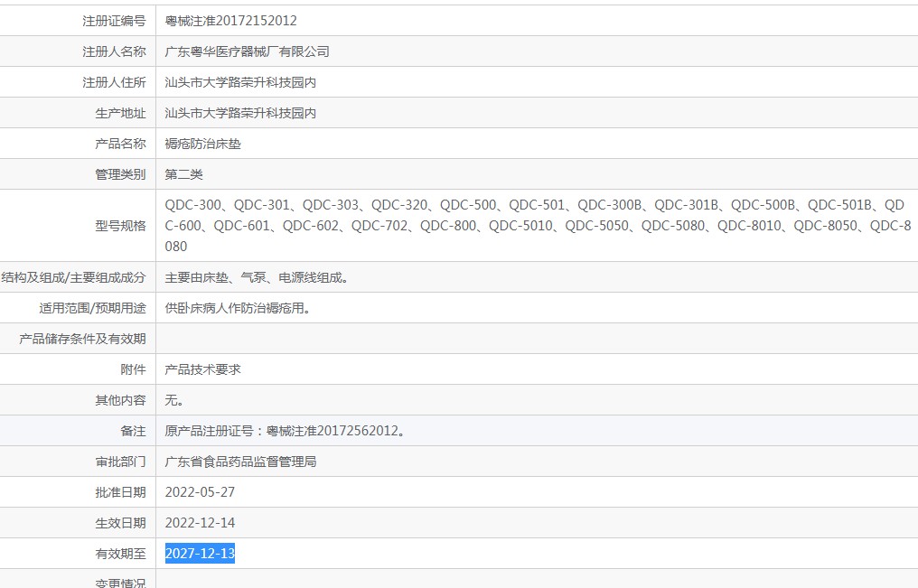
Task: Select the category value '第二类'
Action: pyautogui.click(x=183, y=174)
